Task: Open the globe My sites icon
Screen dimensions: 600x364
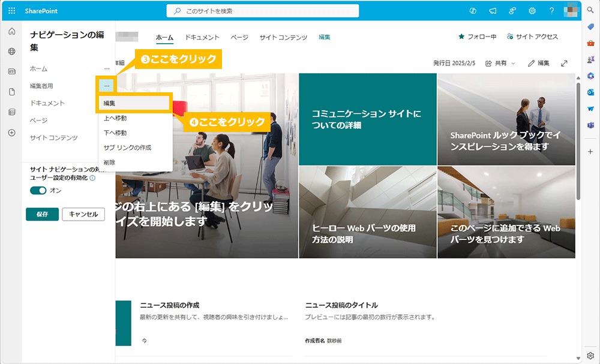Action: [12, 51]
